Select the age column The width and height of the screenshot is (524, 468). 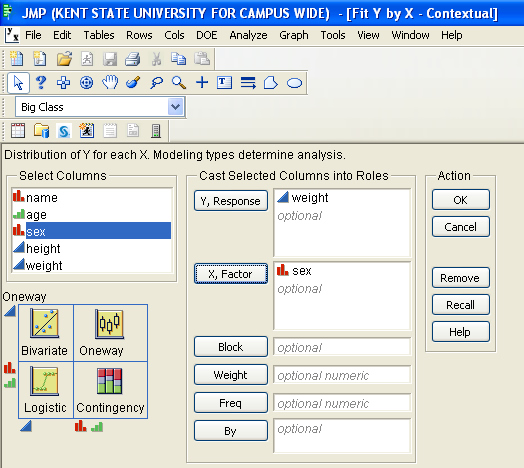click(x=92, y=214)
